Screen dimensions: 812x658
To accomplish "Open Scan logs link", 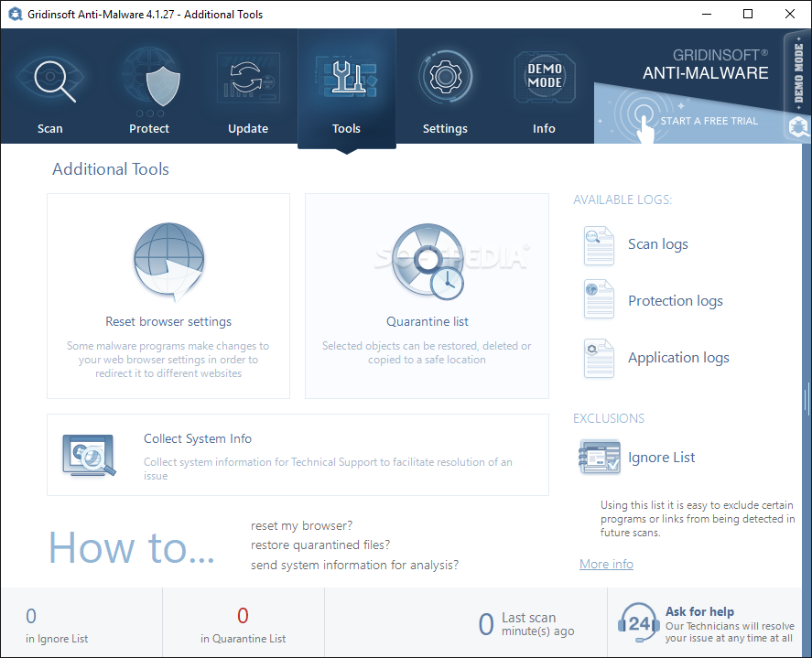I will 657,244.
